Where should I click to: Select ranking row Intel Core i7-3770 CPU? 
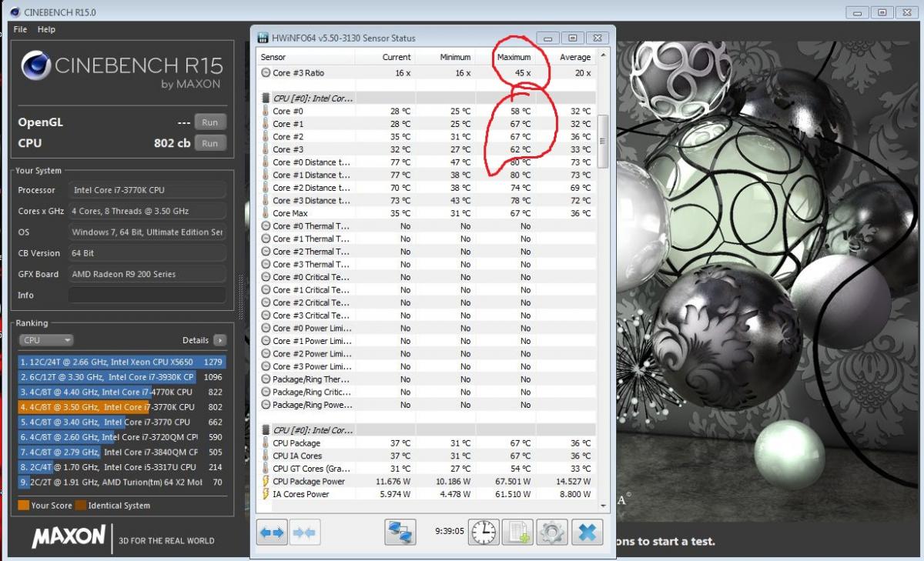click(x=122, y=422)
